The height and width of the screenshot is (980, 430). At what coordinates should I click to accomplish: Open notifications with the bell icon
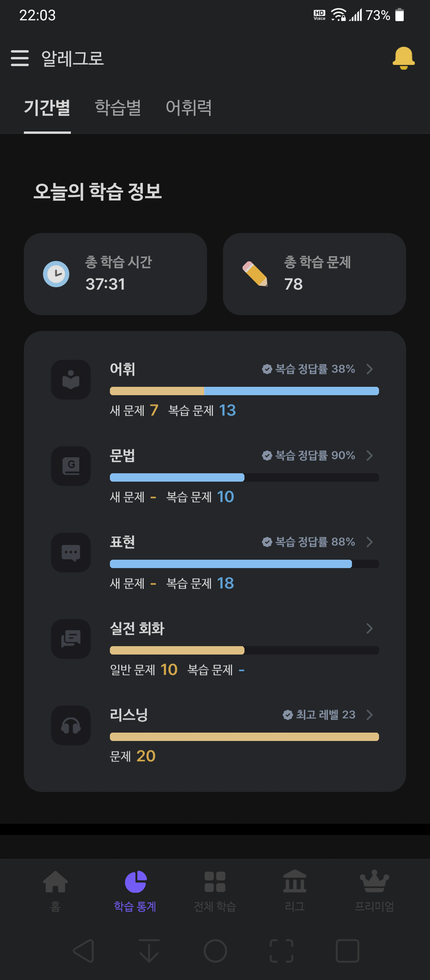coord(403,58)
